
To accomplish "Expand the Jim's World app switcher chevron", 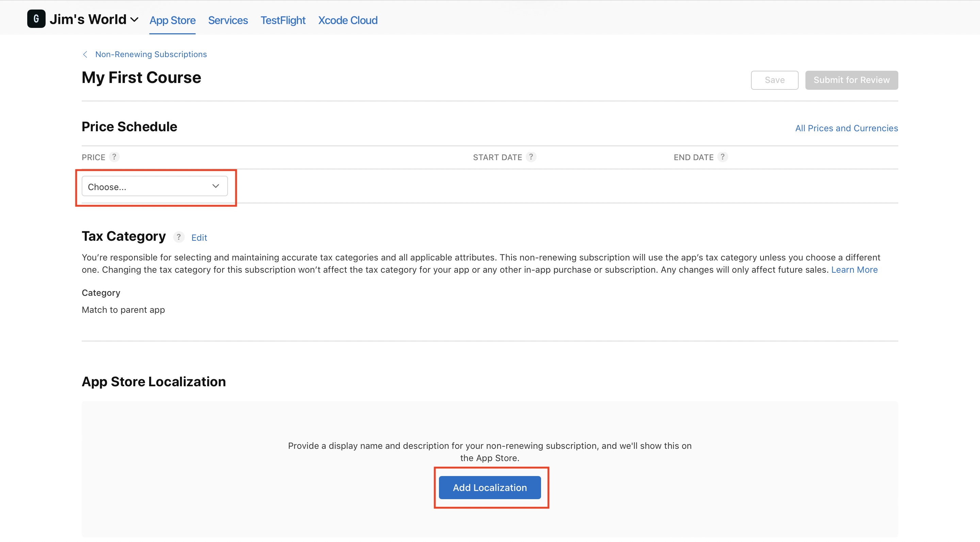I will [134, 19].
